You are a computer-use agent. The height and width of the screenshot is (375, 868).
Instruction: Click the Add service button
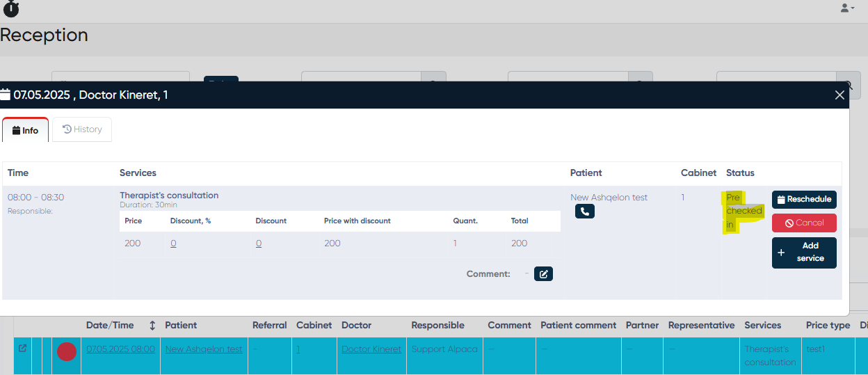[804, 253]
